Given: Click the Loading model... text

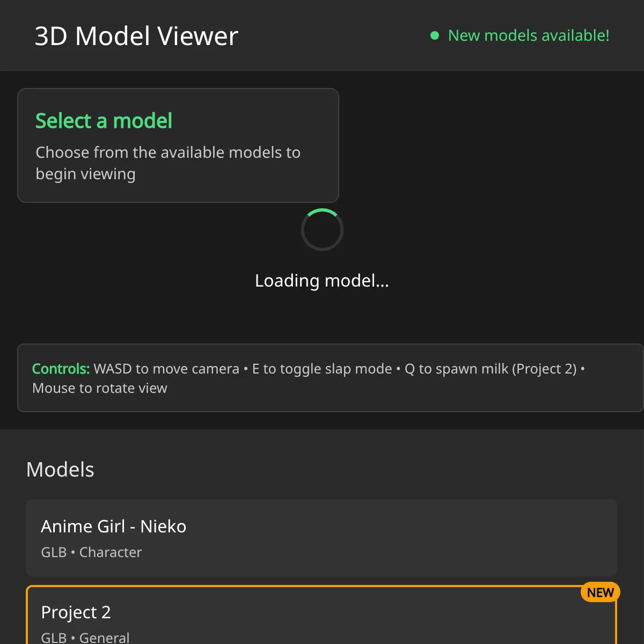Looking at the screenshot, I should click(322, 280).
